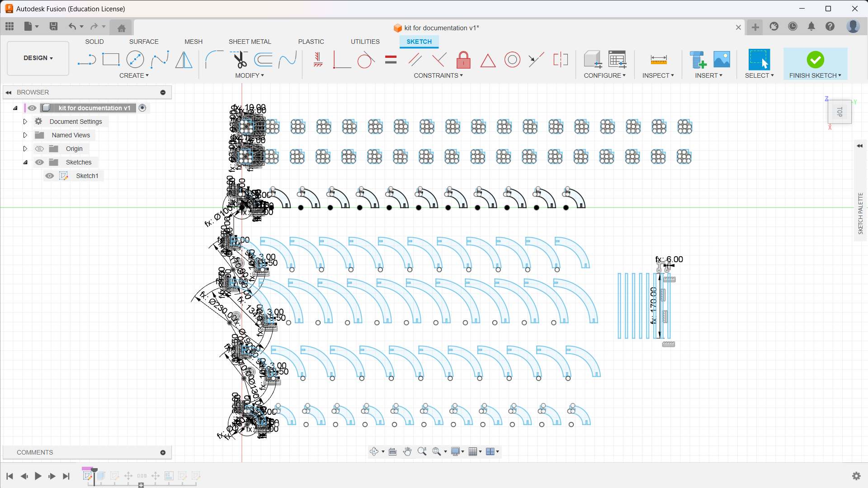Image resolution: width=868 pixels, height=488 pixels.
Task: Activate the Trim scissors tool
Action: [239, 60]
